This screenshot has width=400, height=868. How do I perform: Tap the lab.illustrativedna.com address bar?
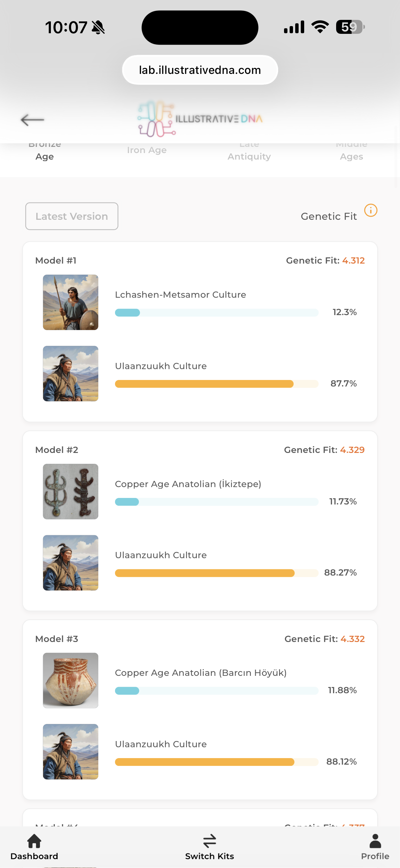tap(200, 70)
